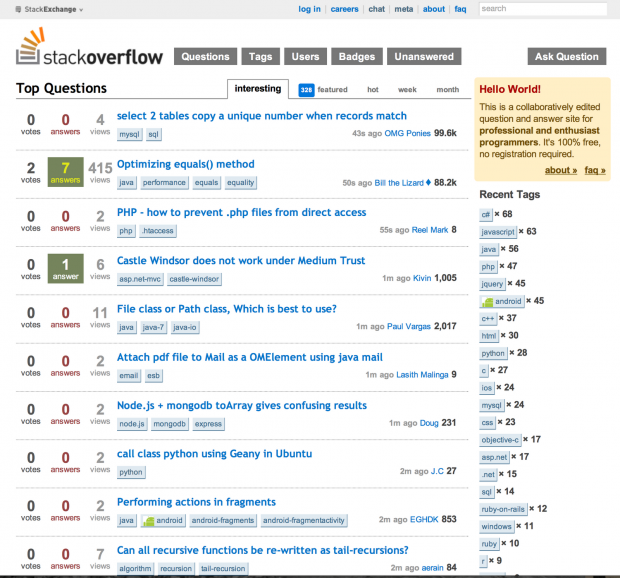Open recursive functions tail-recursions question

(263, 550)
